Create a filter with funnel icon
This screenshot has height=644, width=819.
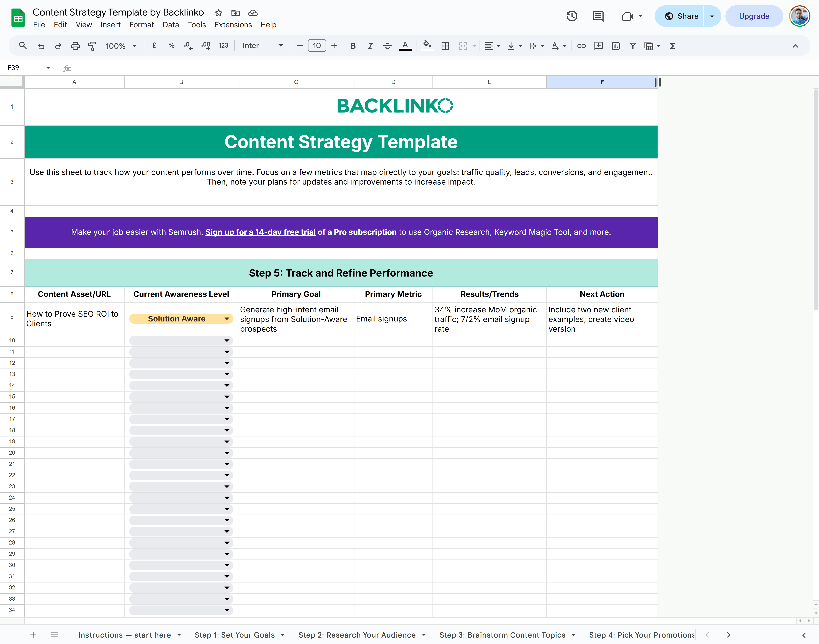click(633, 46)
